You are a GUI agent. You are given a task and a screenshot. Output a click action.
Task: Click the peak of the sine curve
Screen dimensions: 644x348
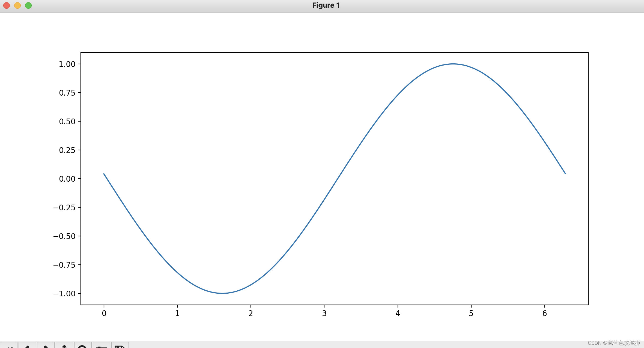[452, 64]
